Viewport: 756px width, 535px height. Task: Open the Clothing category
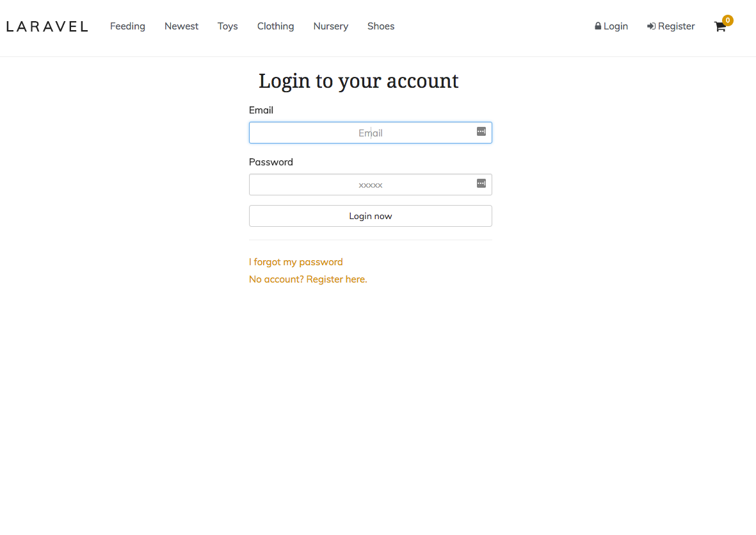(275, 26)
